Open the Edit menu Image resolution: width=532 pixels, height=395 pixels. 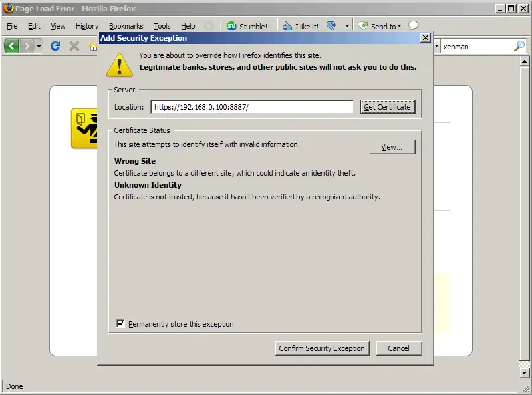tap(34, 26)
